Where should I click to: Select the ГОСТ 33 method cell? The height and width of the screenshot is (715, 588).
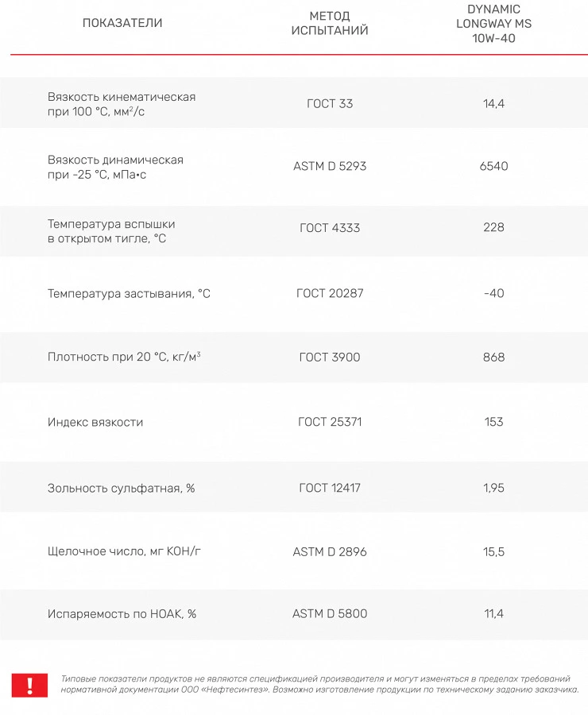pos(330,103)
